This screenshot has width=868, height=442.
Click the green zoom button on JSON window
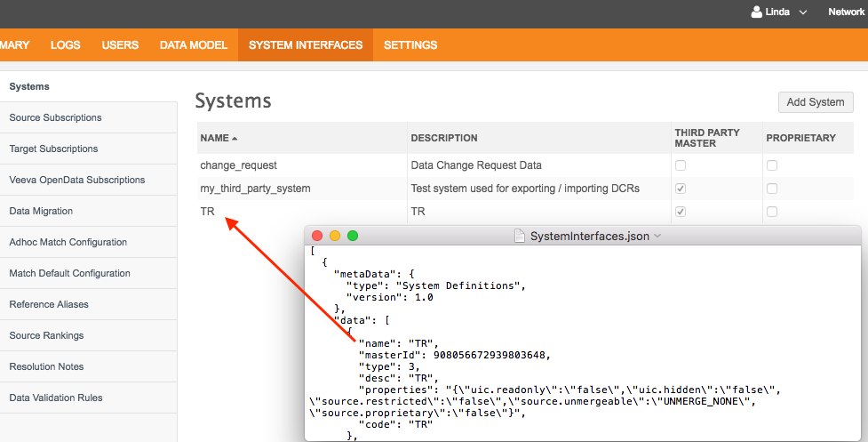pyautogui.click(x=353, y=236)
